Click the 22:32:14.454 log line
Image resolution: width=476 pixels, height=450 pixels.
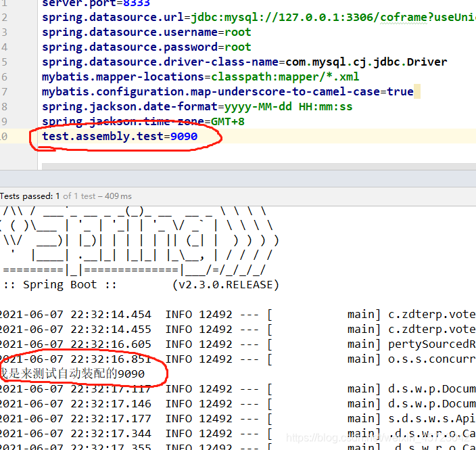(x=238, y=315)
